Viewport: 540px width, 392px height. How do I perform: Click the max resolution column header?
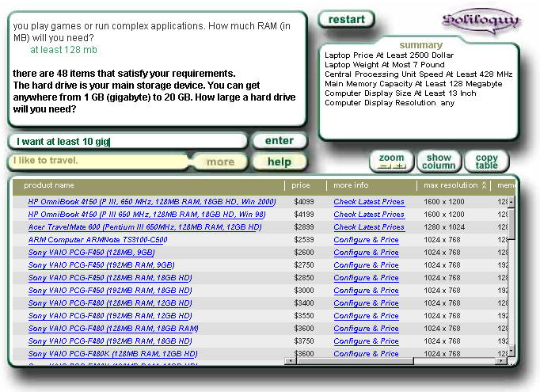coord(451,185)
